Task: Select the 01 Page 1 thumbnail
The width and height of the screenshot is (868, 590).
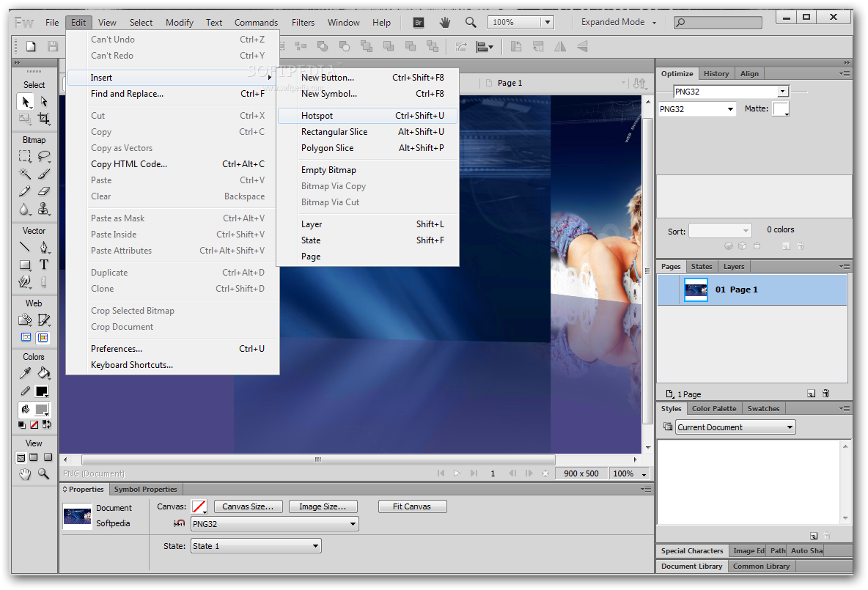Action: [x=696, y=290]
